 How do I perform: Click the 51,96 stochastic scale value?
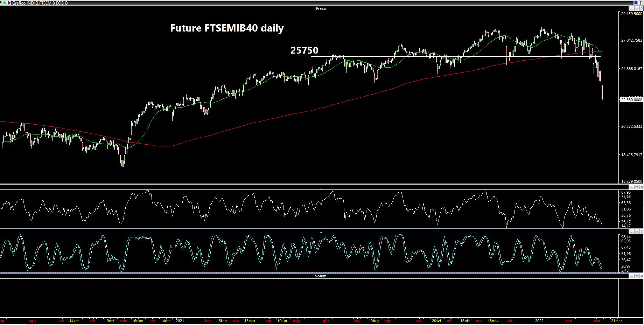pyautogui.click(x=626, y=254)
